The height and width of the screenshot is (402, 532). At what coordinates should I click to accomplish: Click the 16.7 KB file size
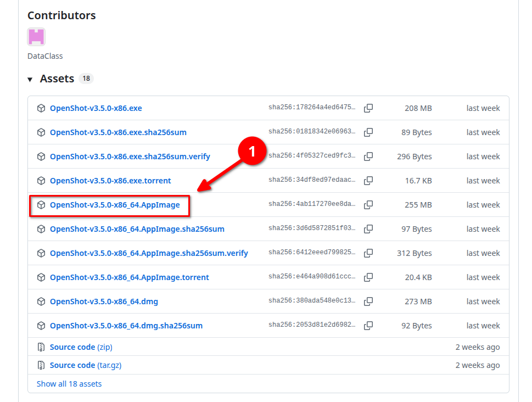coord(418,181)
